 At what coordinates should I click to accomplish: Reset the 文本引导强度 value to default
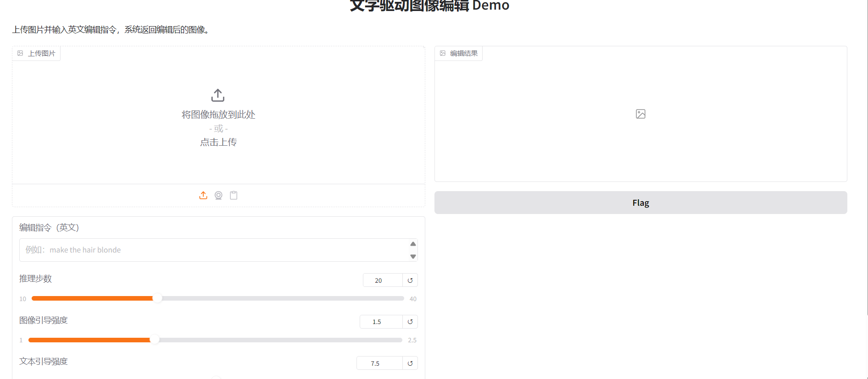tap(410, 363)
